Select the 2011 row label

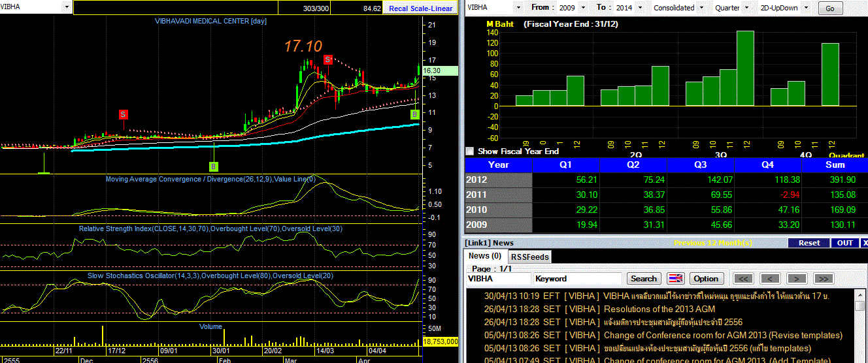point(498,195)
